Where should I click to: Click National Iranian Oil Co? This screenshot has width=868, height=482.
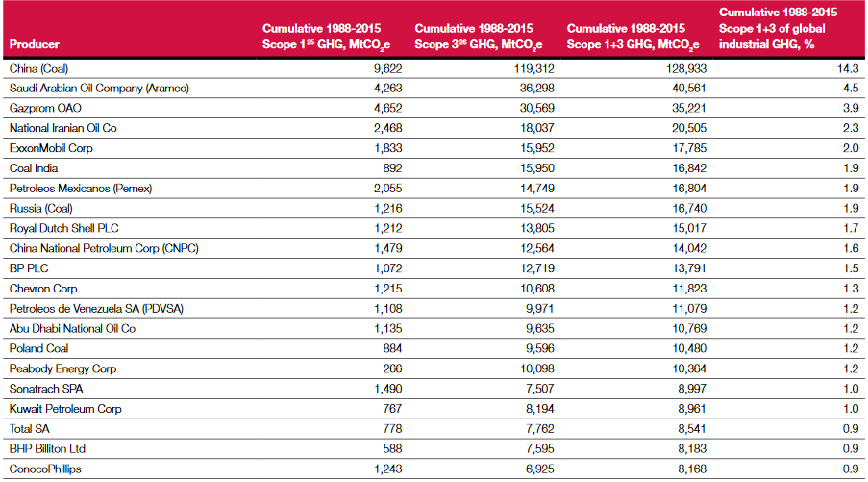click(63, 128)
